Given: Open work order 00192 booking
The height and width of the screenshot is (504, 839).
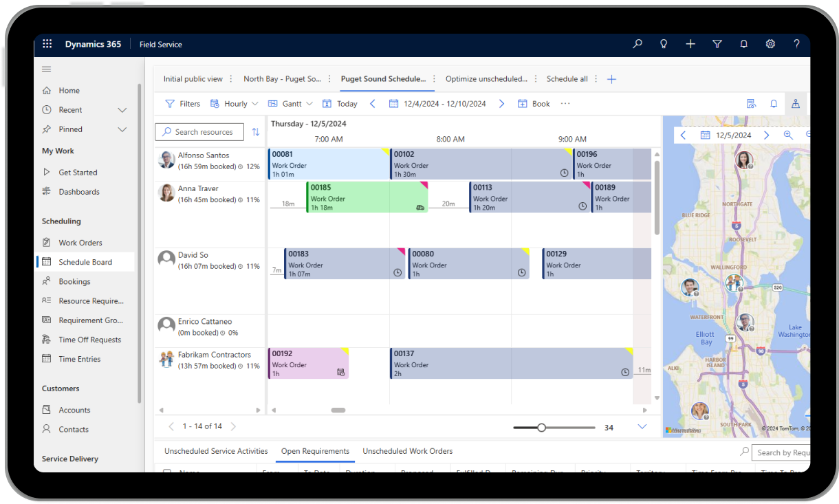Looking at the screenshot, I should pos(308,363).
